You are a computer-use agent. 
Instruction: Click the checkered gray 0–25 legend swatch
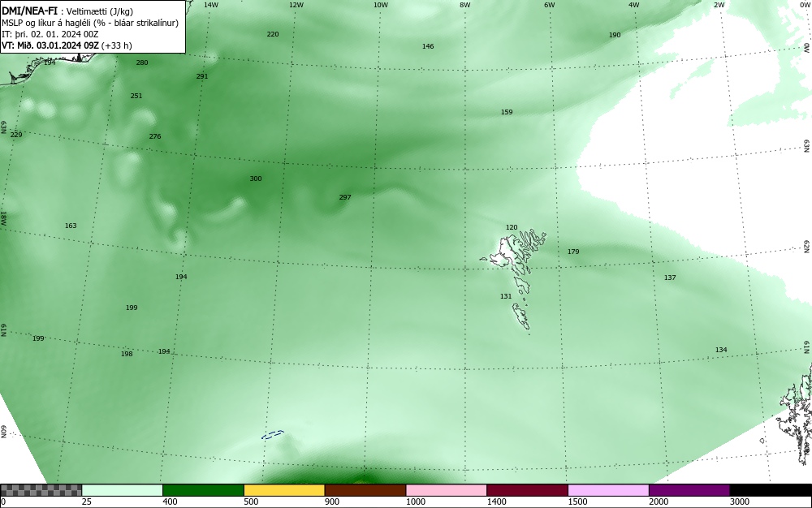41,490
